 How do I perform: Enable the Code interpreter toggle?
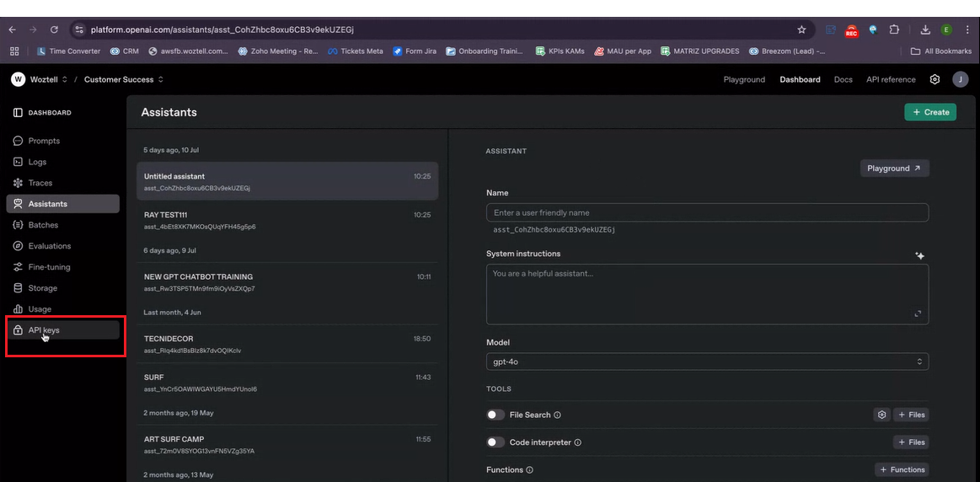point(495,442)
